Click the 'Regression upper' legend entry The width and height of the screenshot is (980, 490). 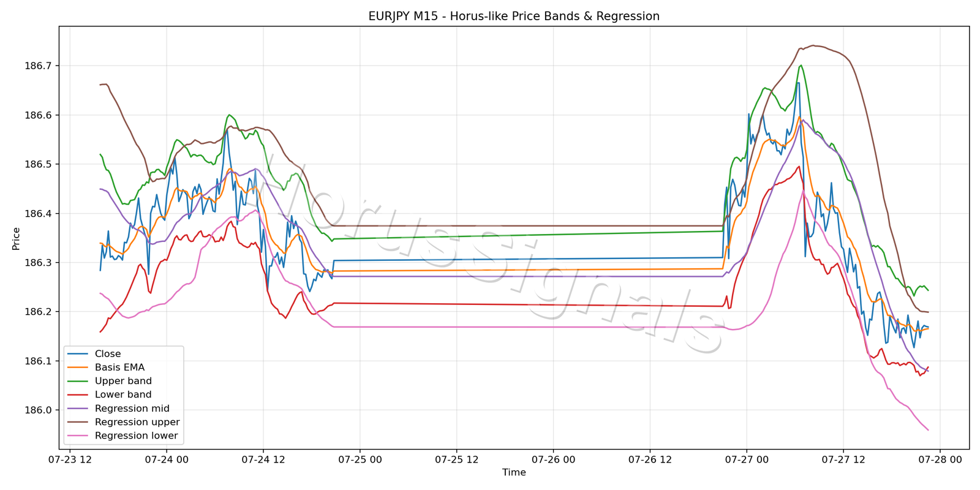(x=123, y=422)
